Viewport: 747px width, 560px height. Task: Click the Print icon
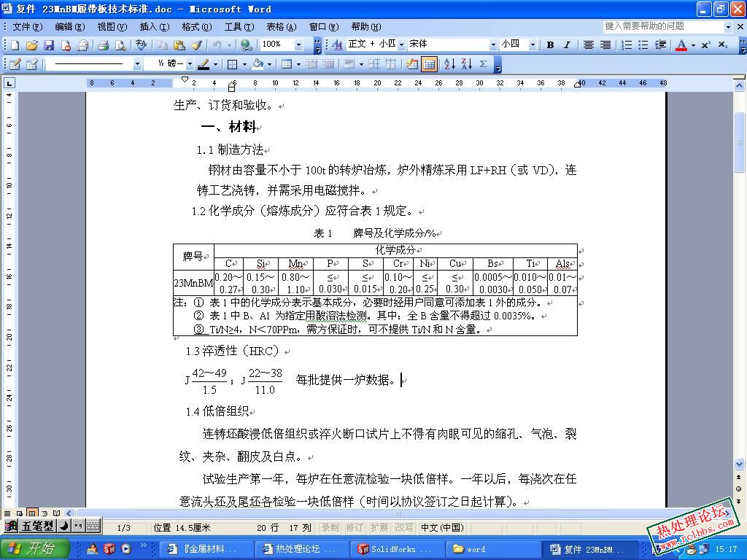pyautogui.click(x=103, y=45)
